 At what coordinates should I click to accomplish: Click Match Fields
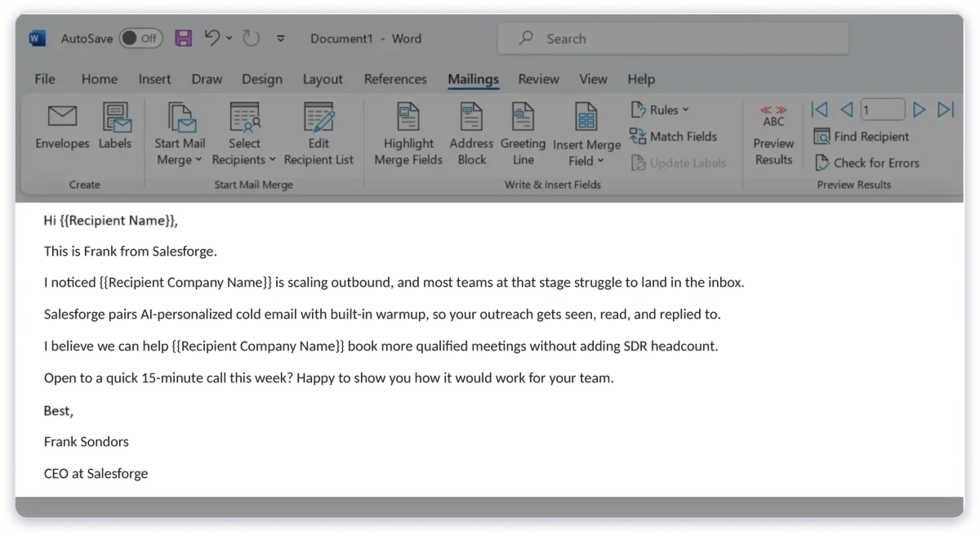click(x=673, y=136)
